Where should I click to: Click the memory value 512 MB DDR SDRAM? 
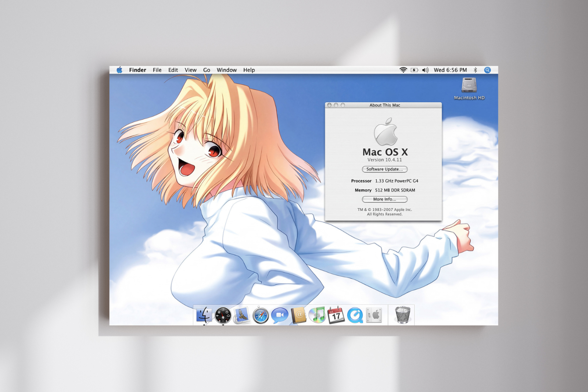pos(395,190)
